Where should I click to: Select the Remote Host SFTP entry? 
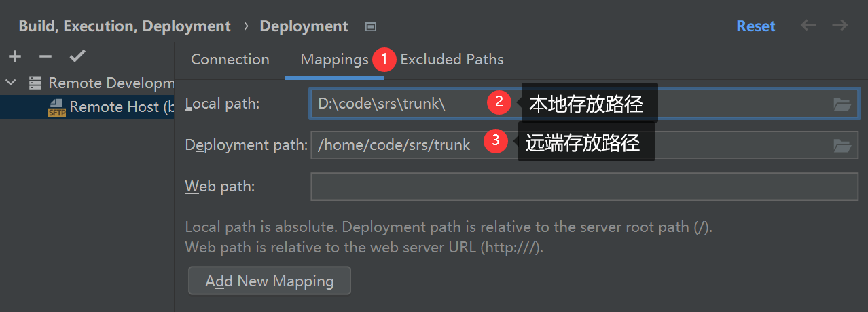coord(112,107)
